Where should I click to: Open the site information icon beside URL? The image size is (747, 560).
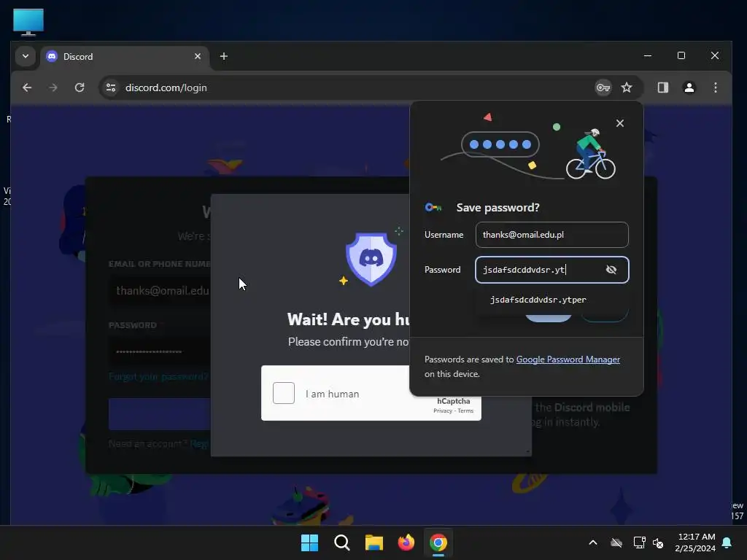tap(111, 87)
